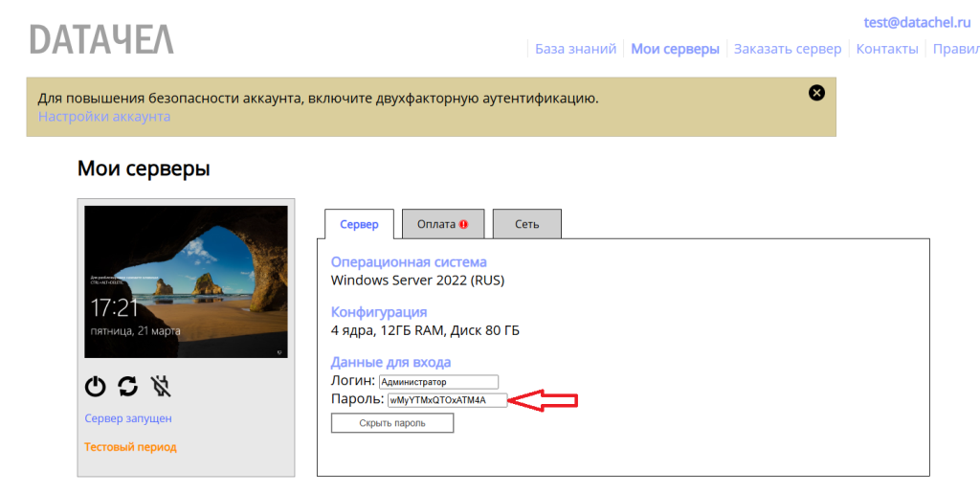Image resolution: width=980 pixels, height=494 pixels.
Task: Dismiss the two-factor notification banner
Action: click(x=816, y=93)
